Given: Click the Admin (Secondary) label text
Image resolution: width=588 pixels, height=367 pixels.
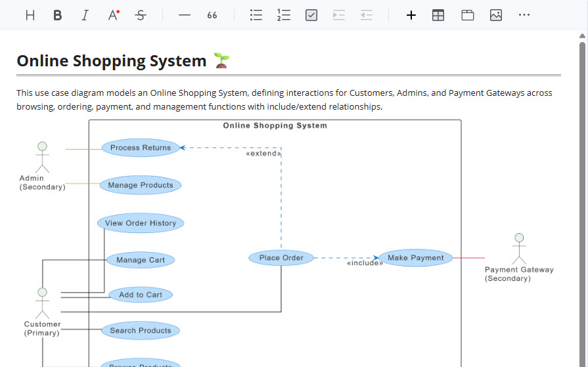Looking at the screenshot, I should [42, 183].
